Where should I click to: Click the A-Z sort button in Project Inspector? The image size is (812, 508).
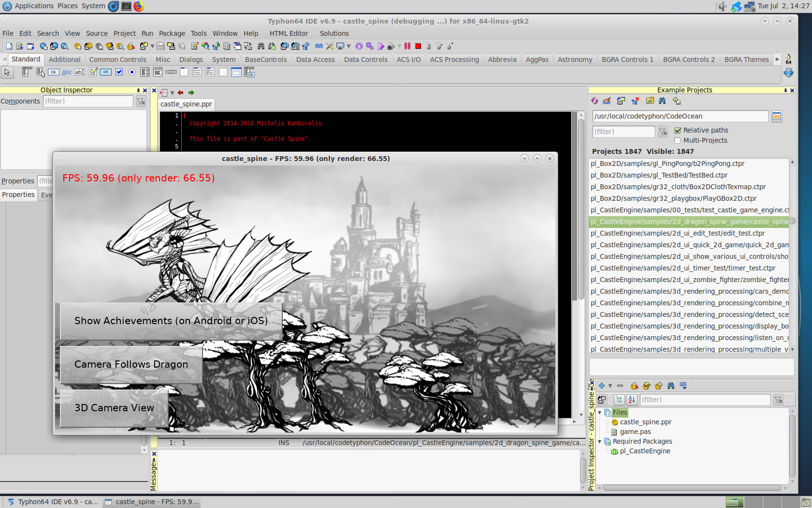click(x=632, y=400)
